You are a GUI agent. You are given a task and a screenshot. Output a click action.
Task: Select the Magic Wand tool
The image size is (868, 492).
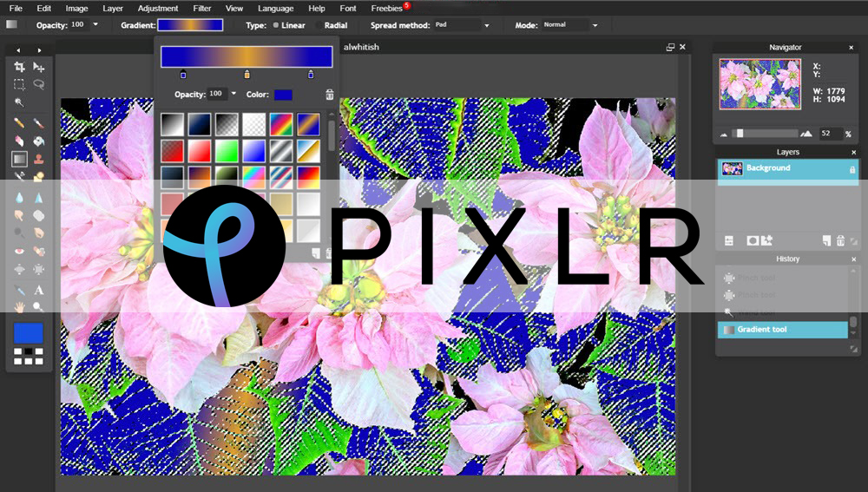coord(19,102)
